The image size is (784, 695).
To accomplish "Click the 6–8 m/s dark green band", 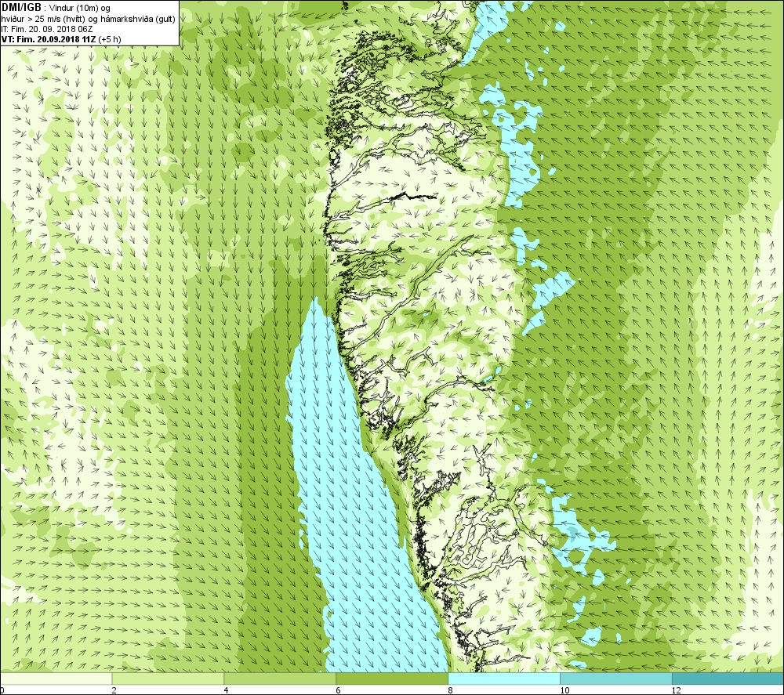I will [392, 679].
